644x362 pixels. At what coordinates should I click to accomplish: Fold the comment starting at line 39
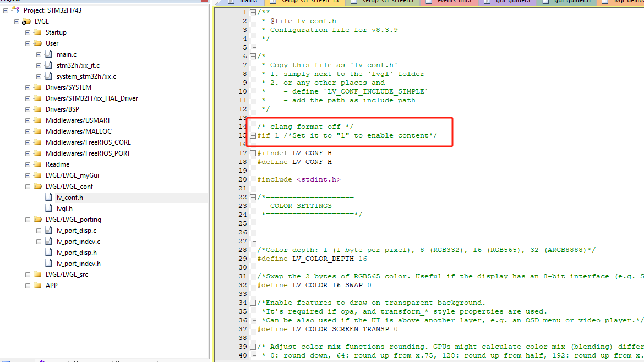click(x=253, y=347)
